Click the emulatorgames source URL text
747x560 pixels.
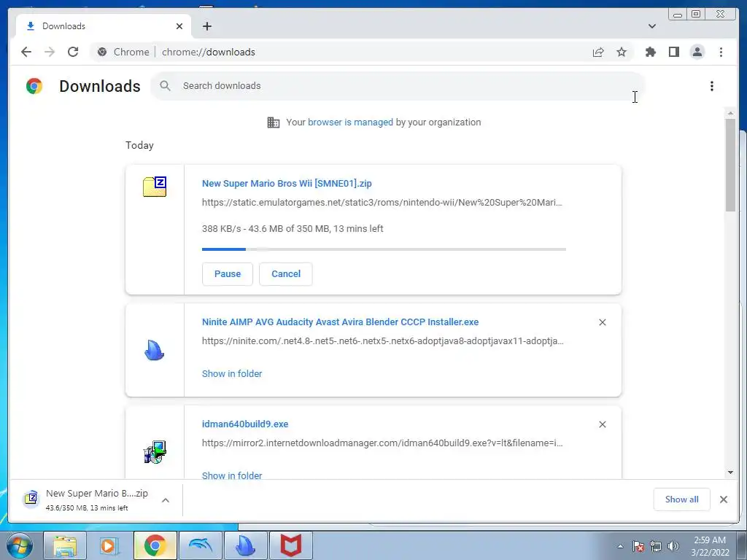(x=382, y=203)
